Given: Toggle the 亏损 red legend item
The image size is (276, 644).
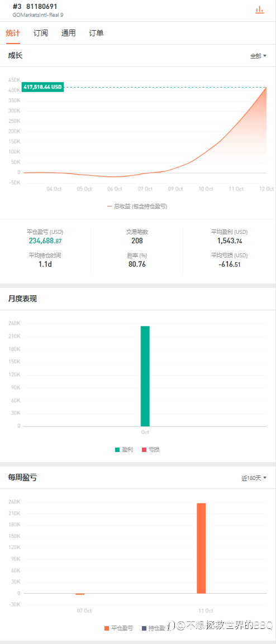Looking at the screenshot, I should pos(150,450).
